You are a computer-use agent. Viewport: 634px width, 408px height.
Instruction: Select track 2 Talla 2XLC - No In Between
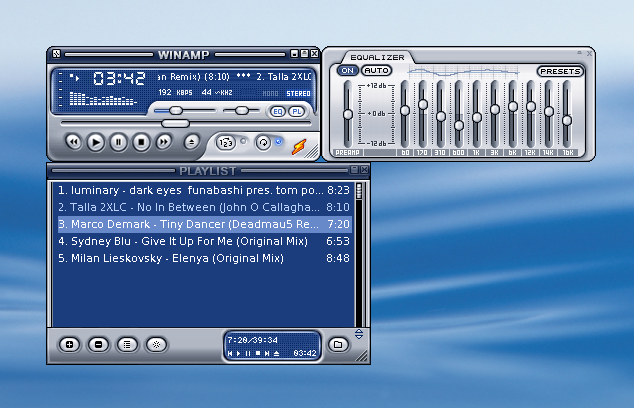204,207
